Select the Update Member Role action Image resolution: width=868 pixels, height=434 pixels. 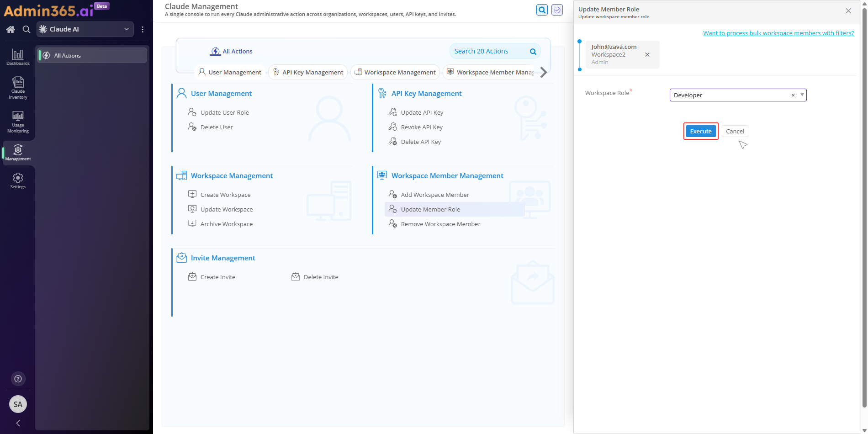(455, 209)
